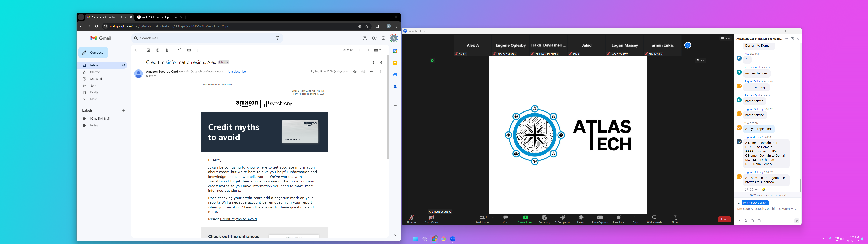
Task: Star the Amazon Secured Card email
Action: click(354, 72)
